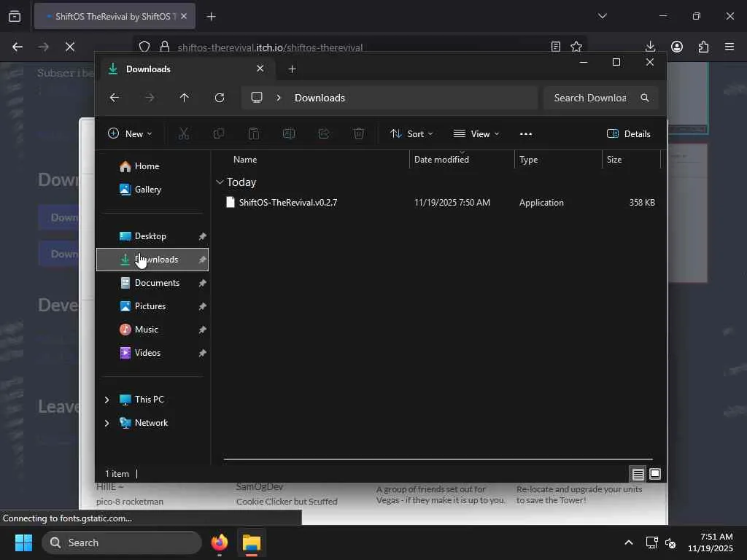Go back in Firefox browser
The height and width of the screenshot is (560, 747).
click(x=18, y=47)
